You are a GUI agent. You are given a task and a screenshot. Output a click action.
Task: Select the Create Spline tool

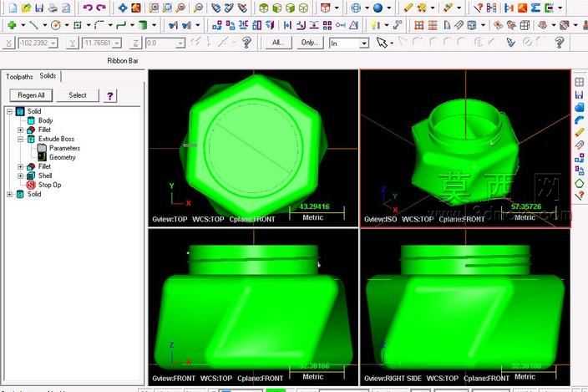coord(121,25)
